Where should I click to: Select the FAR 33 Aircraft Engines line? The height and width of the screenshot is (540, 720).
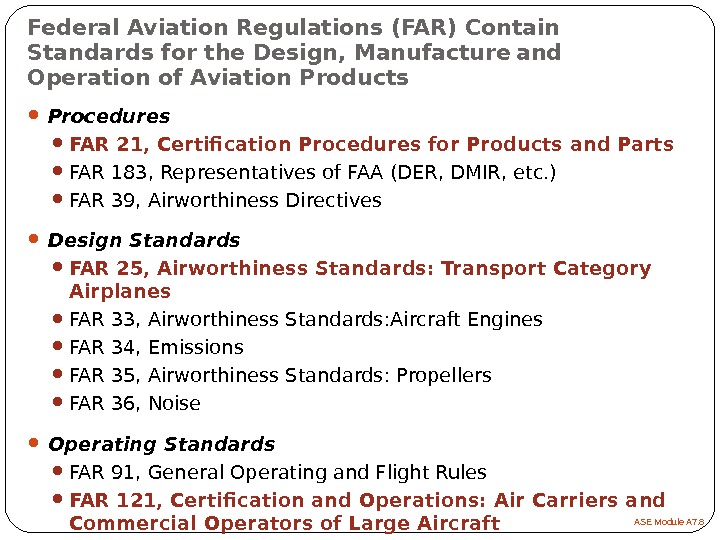pyautogui.click(x=306, y=320)
